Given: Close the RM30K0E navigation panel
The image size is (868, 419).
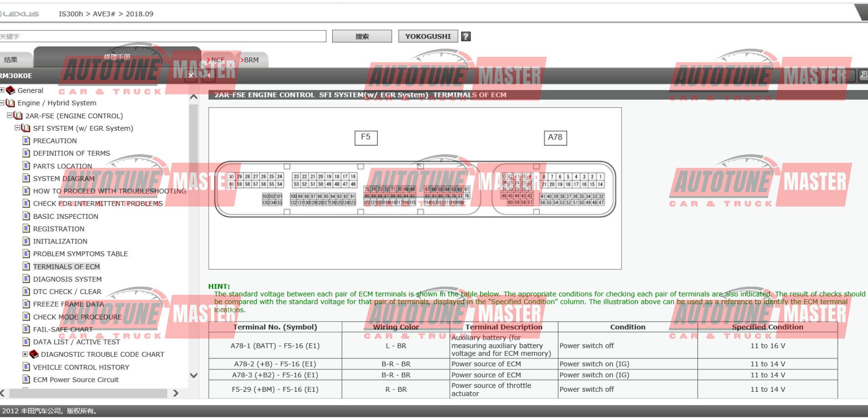Looking at the screenshot, I should point(191,76).
